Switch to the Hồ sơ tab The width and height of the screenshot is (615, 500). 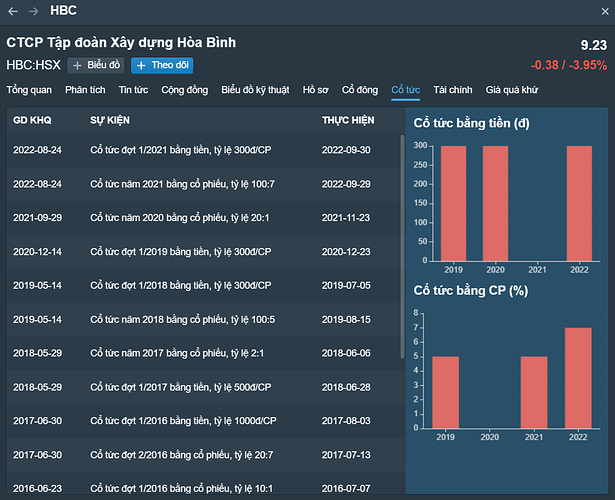315,90
